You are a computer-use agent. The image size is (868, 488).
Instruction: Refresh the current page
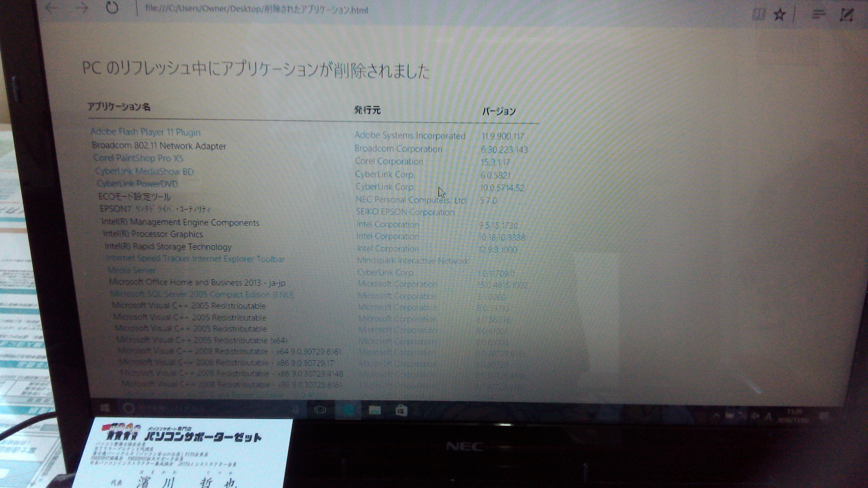(112, 8)
